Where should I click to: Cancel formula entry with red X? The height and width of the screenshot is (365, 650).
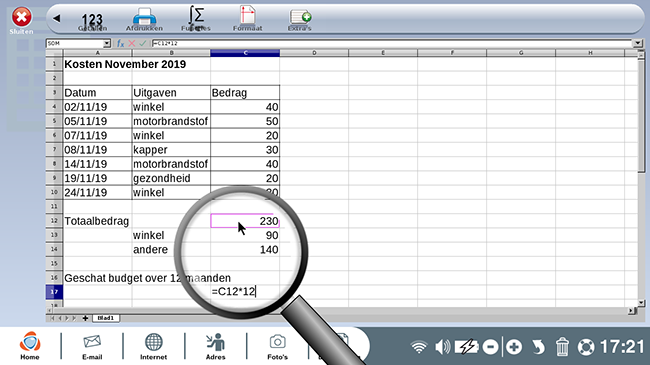[x=132, y=43]
